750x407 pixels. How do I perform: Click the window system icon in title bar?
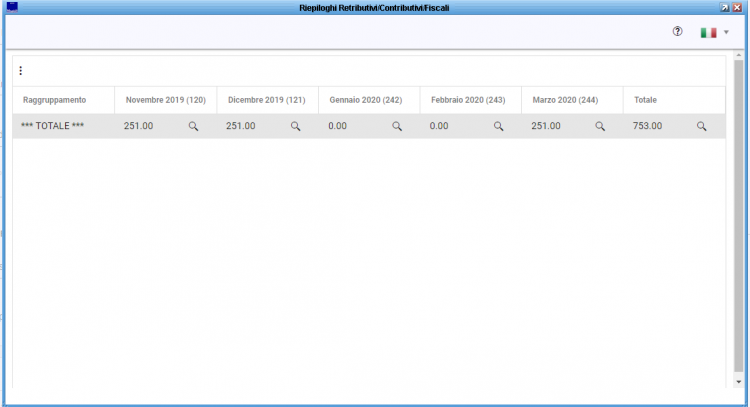click(12, 7)
